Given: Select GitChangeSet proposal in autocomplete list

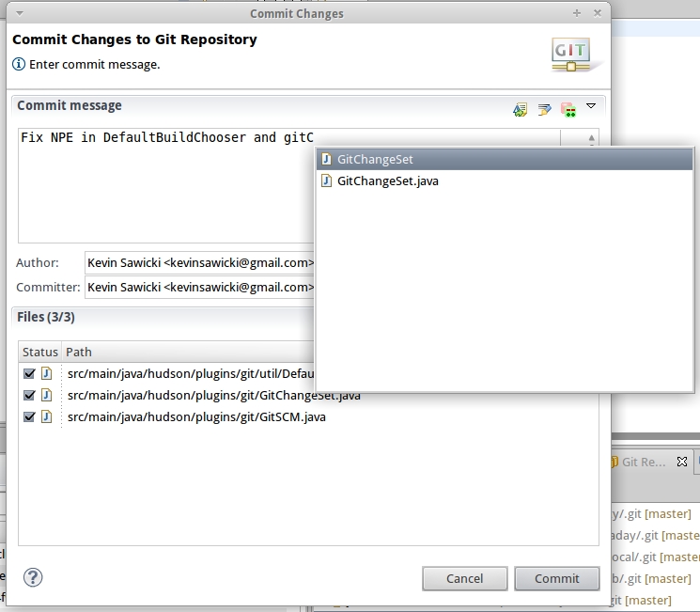Looking at the screenshot, I should point(505,160).
